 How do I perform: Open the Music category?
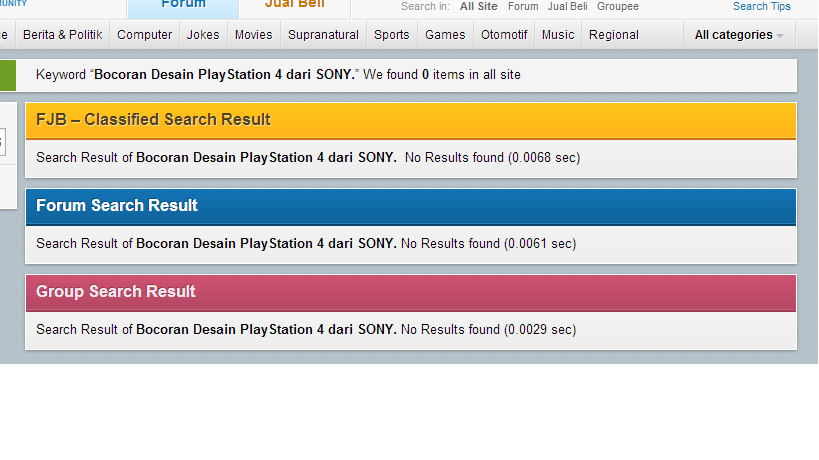click(558, 35)
